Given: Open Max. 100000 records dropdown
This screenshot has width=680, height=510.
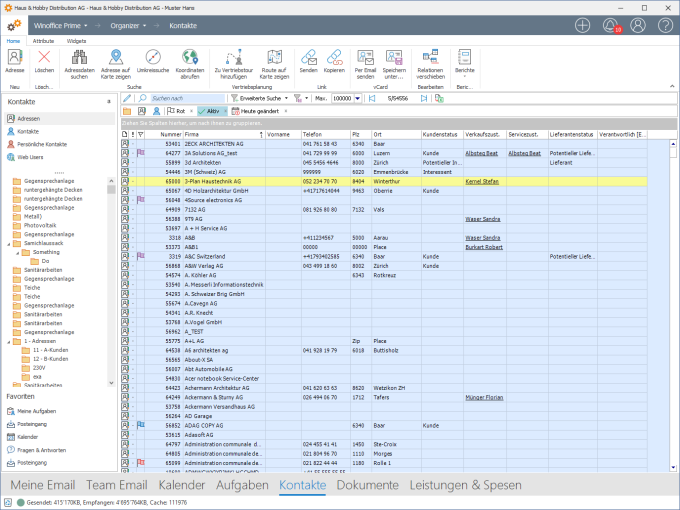Looking at the screenshot, I should coord(358,98).
